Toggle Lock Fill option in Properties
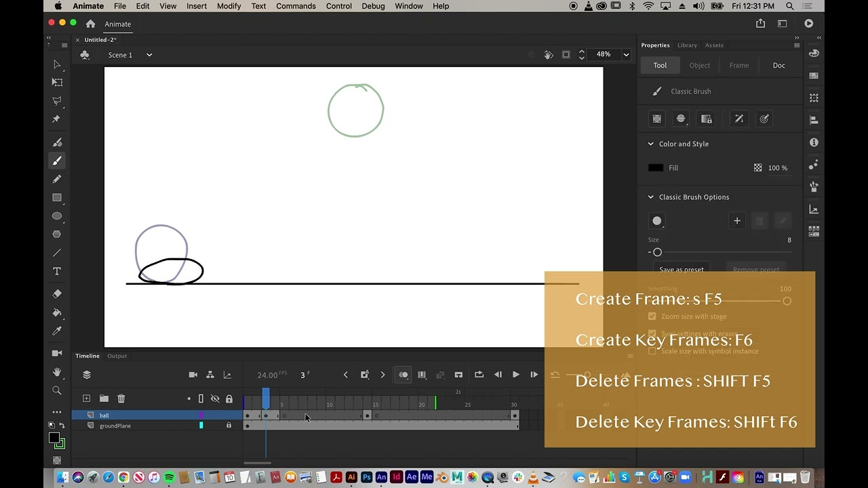Viewport: 868px width, 488px height. pos(707,119)
